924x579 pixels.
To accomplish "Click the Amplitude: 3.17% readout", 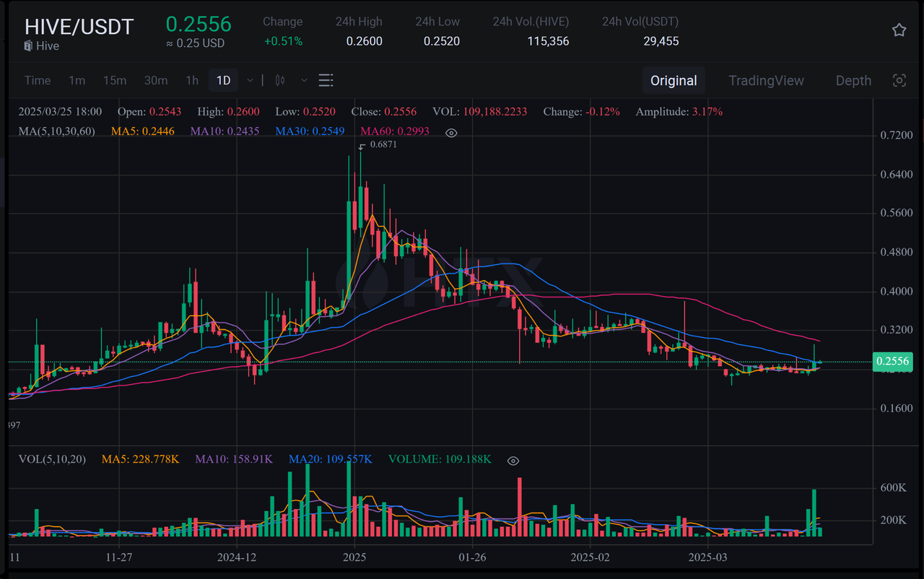I will (x=679, y=112).
